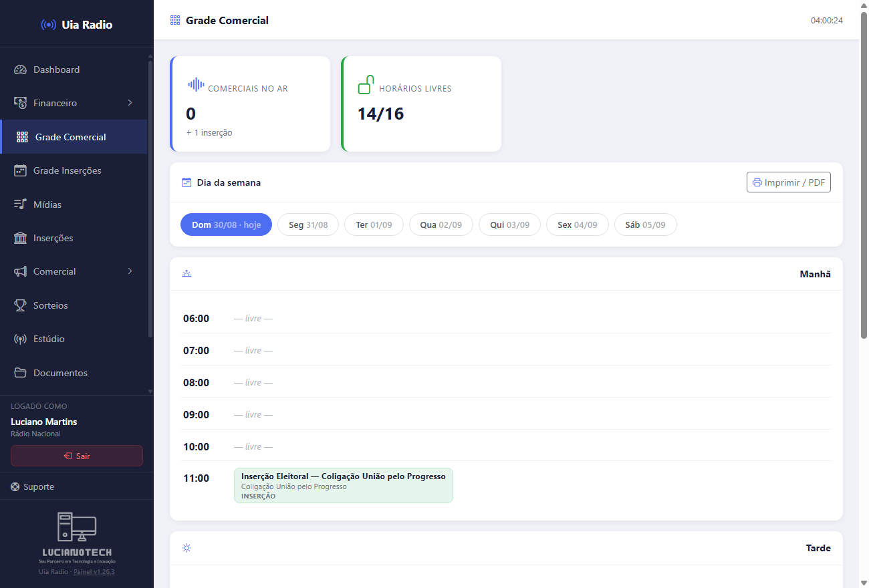Click the Documentos folder icon
The image size is (869, 588).
(x=20, y=373)
